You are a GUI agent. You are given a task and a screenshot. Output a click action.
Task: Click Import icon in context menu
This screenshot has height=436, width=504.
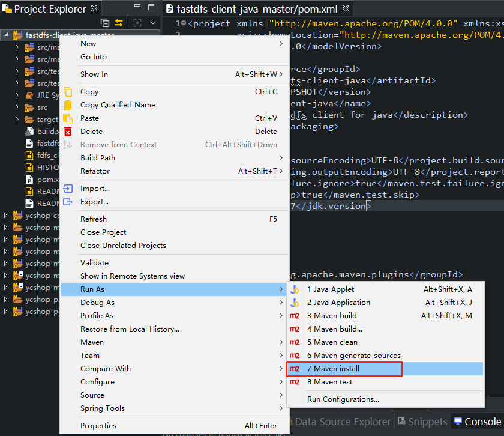click(x=68, y=189)
